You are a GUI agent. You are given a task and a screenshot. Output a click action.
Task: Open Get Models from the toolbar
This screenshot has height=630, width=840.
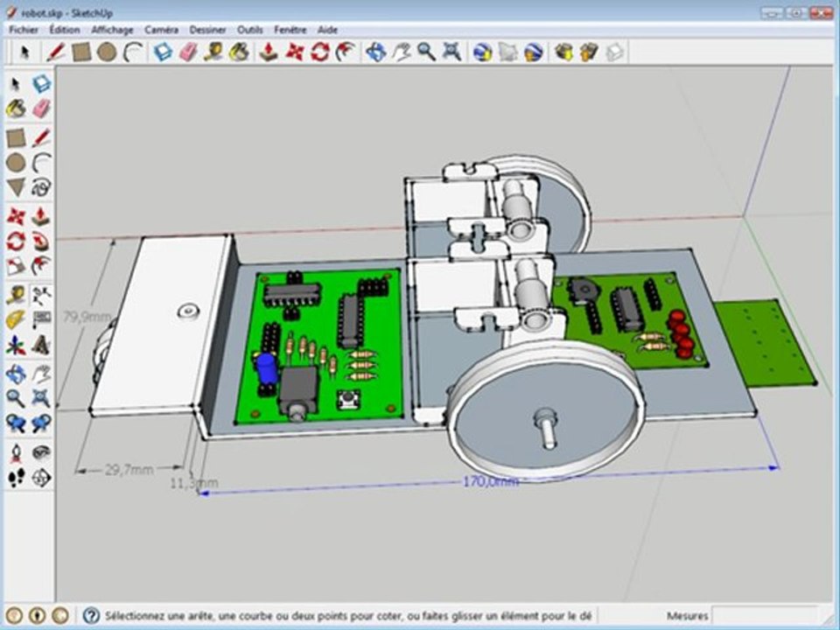[563, 52]
